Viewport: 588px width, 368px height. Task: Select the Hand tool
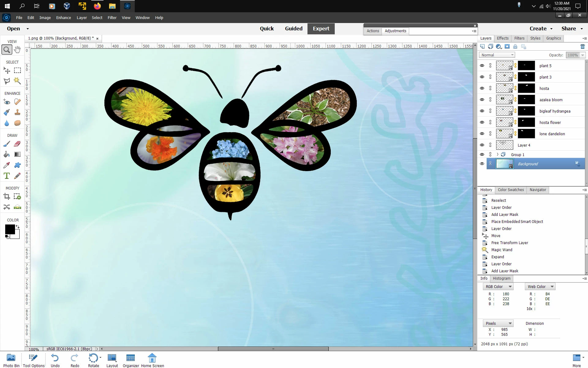click(x=17, y=49)
